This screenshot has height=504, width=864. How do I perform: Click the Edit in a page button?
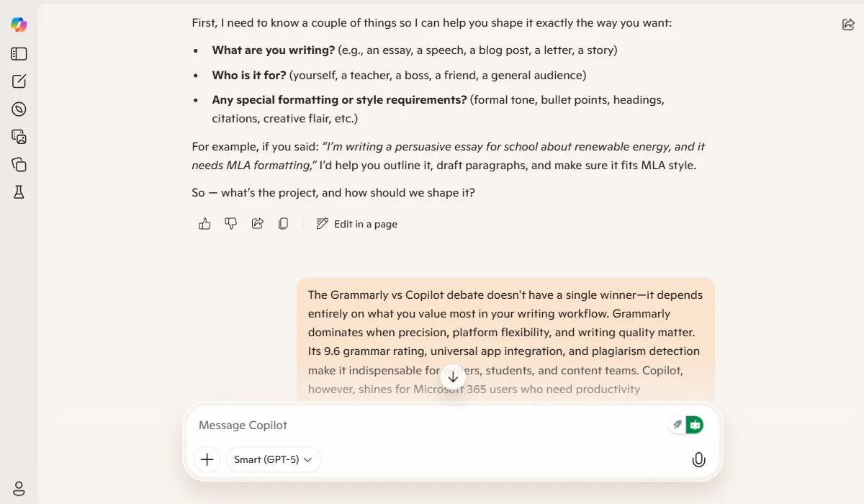point(356,223)
